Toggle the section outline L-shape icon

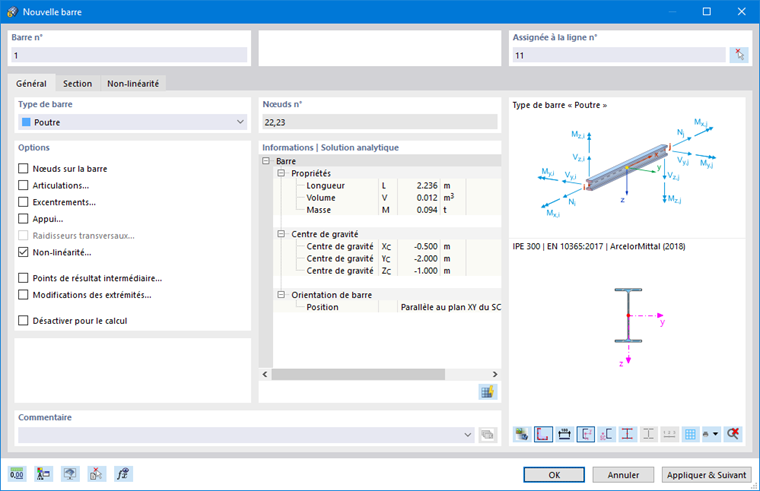(543, 434)
